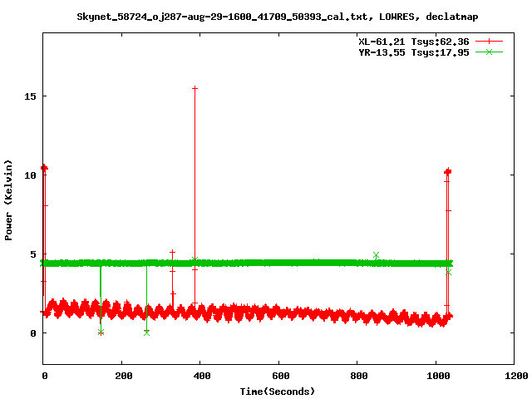Click the x-axis tick label 600

(281, 376)
